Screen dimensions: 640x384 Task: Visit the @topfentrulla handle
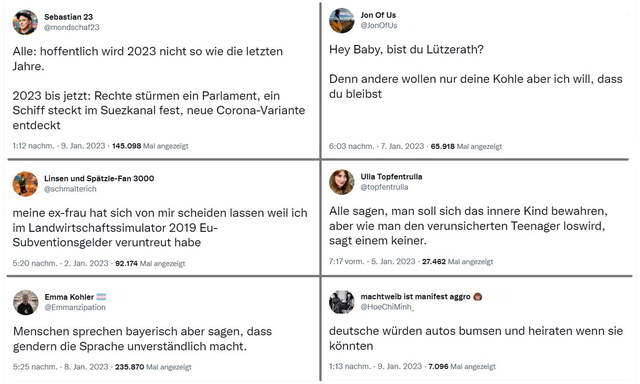click(x=384, y=187)
